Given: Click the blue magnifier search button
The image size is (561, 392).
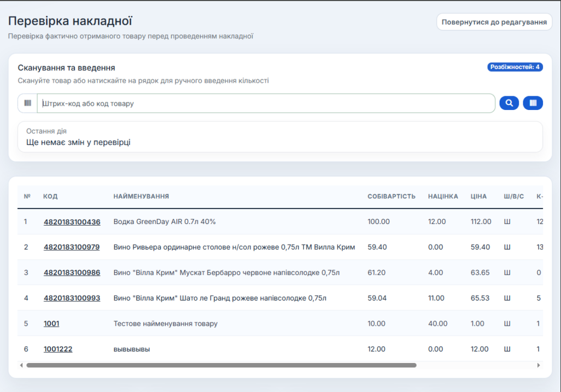Looking at the screenshot, I should click(509, 103).
